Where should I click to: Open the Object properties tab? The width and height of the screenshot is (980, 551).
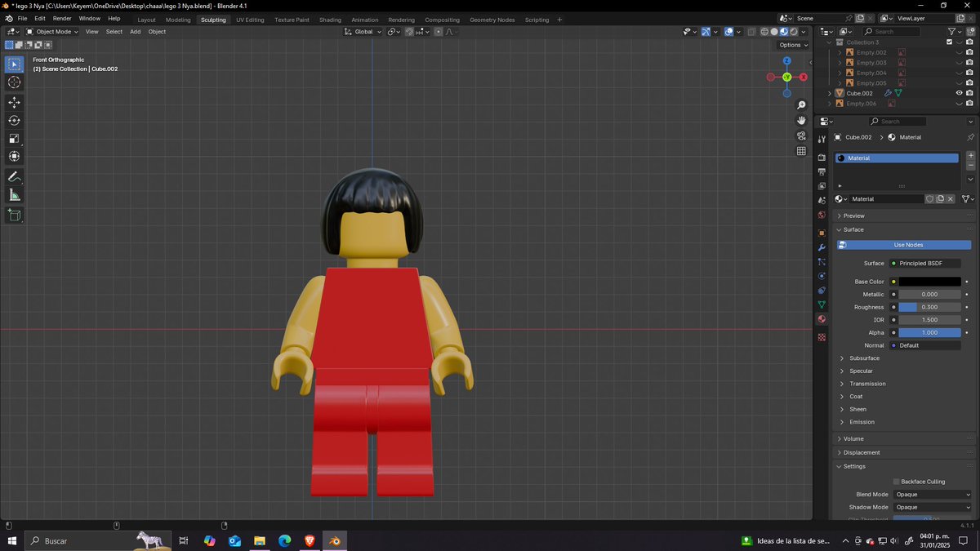[822, 233]
